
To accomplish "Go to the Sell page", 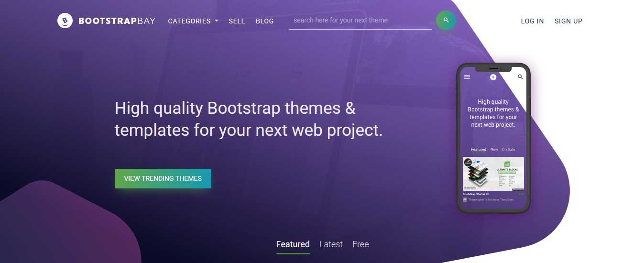I will pos(237,21).
